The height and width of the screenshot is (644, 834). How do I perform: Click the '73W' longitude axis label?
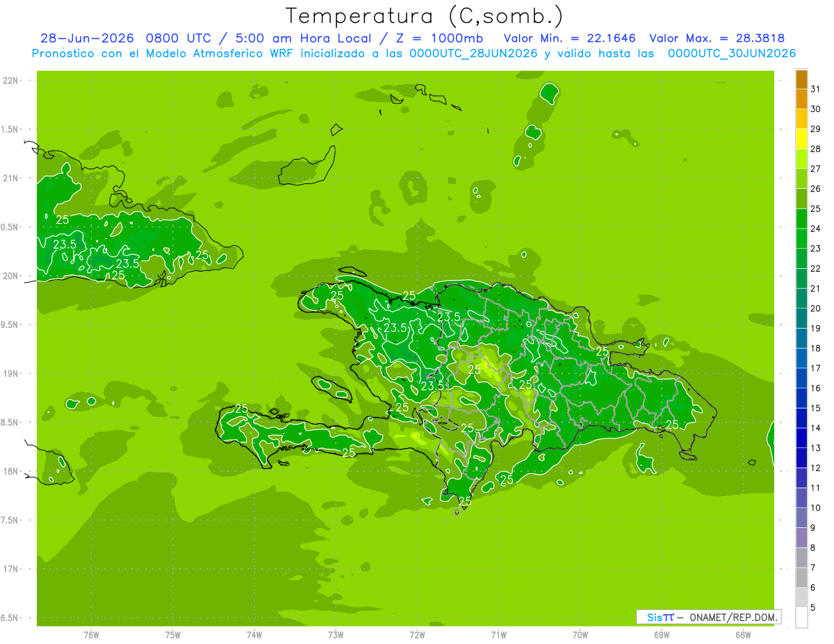336,634
